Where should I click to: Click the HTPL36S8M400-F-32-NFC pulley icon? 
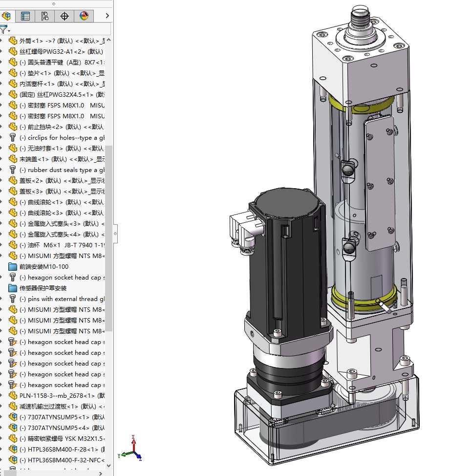pyautogui.click(x=13, y=460)
